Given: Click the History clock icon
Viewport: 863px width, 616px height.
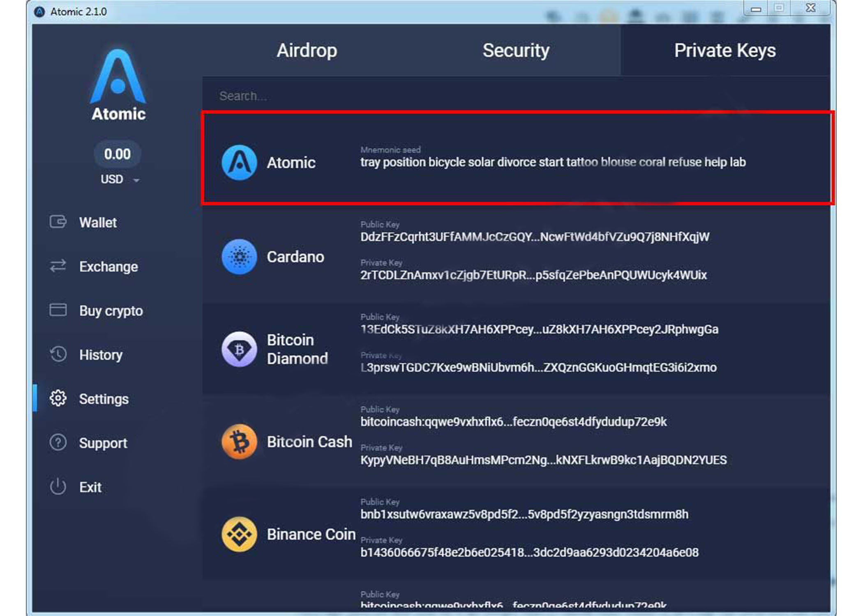Looking at the screenshot, I should tap(58, 354).
